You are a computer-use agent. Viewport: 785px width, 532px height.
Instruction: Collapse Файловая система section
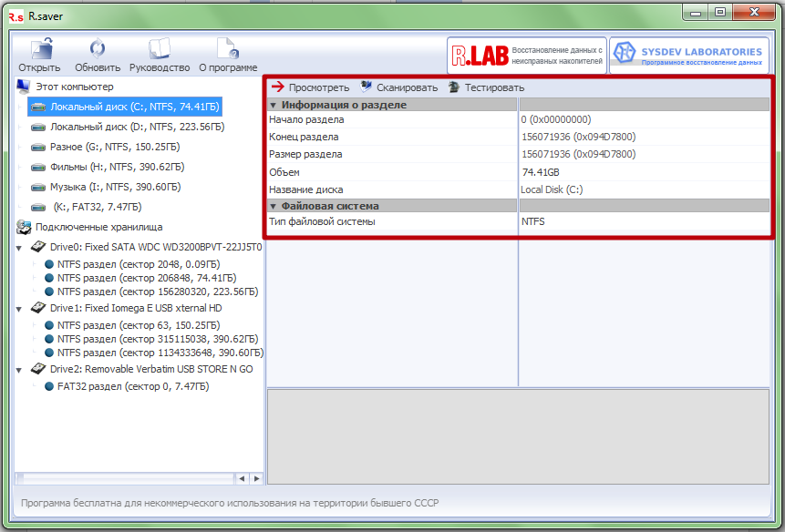click(274, 206)
